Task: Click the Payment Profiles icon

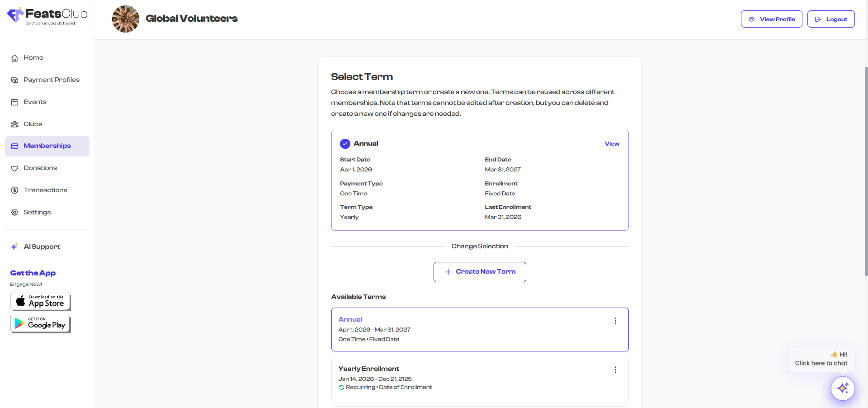Action: (14, 80)
